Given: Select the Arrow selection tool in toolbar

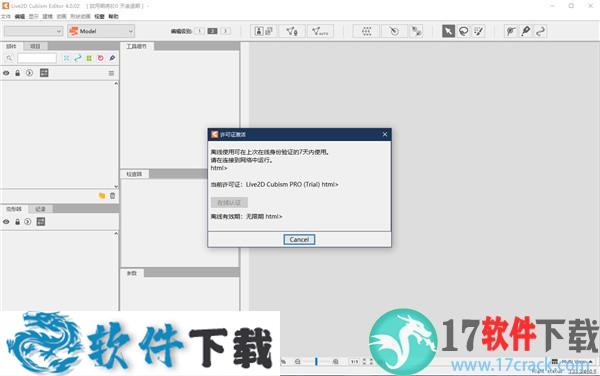Looking at the screenshot, I should (448, 31).
